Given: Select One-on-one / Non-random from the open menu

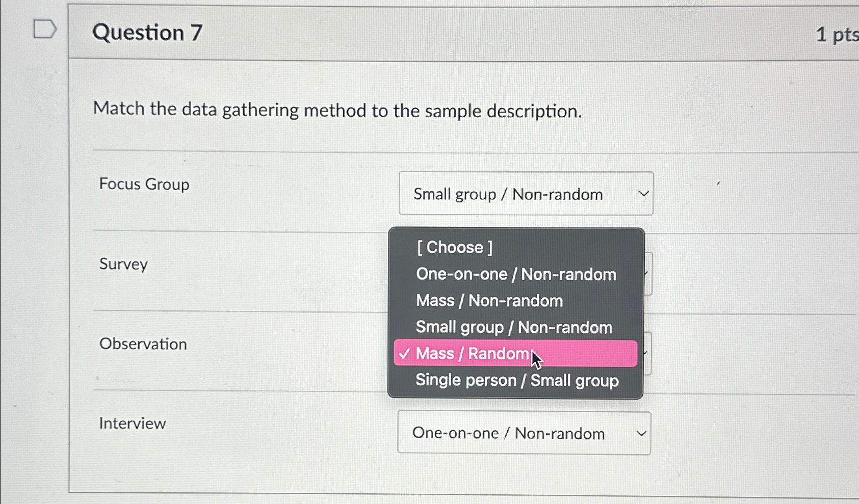Looking at the screenshot, I should 515,275.
